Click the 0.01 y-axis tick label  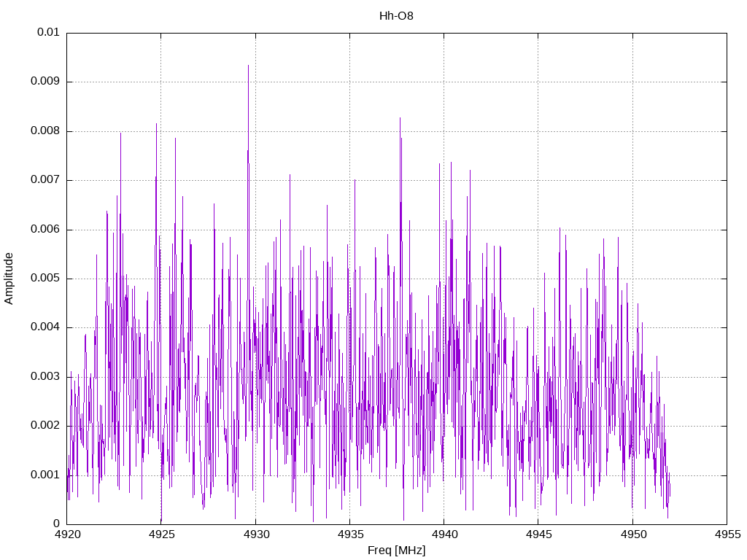tap(48, 32)
